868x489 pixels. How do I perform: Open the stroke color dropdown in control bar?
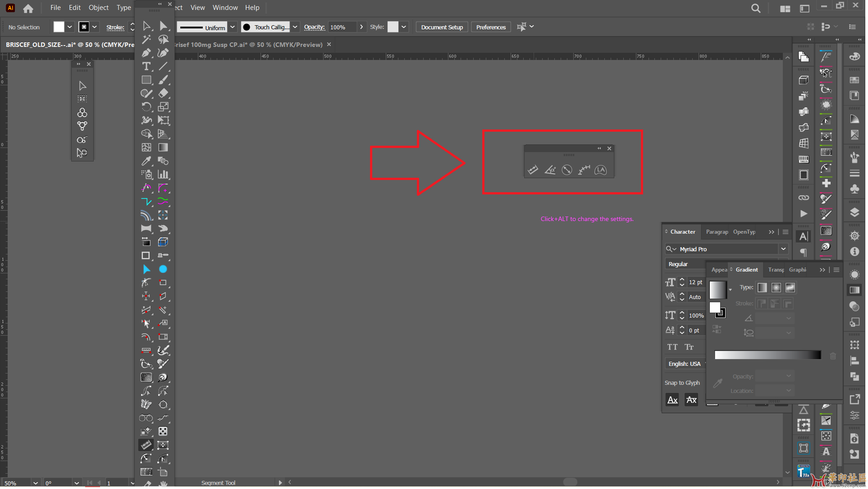[95, 27]
